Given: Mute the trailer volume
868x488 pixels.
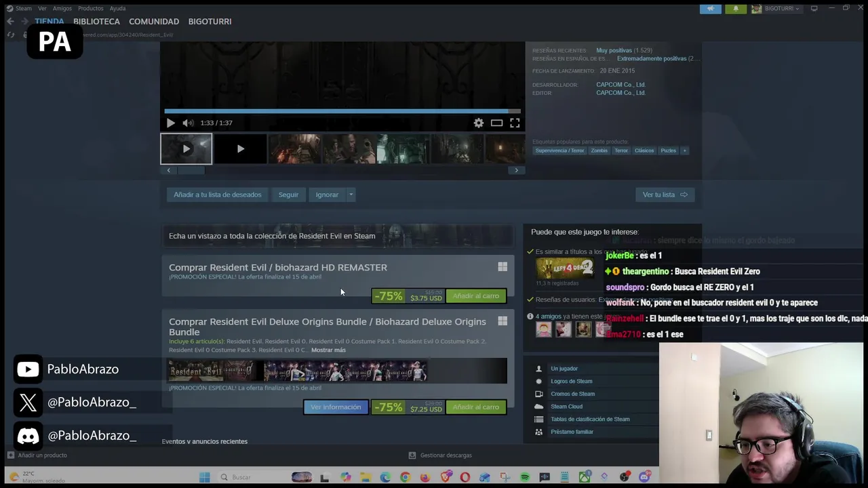Looking at the screenshot, I should point(188,123).
